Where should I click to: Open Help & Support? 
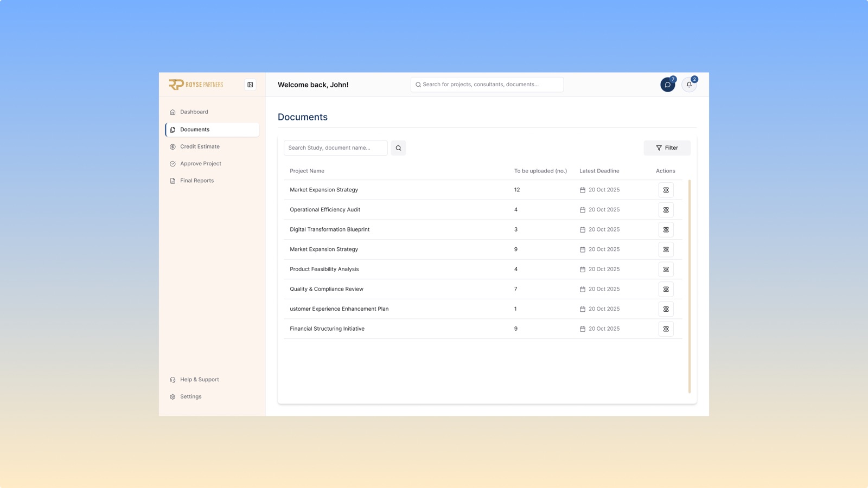[212, 380]
